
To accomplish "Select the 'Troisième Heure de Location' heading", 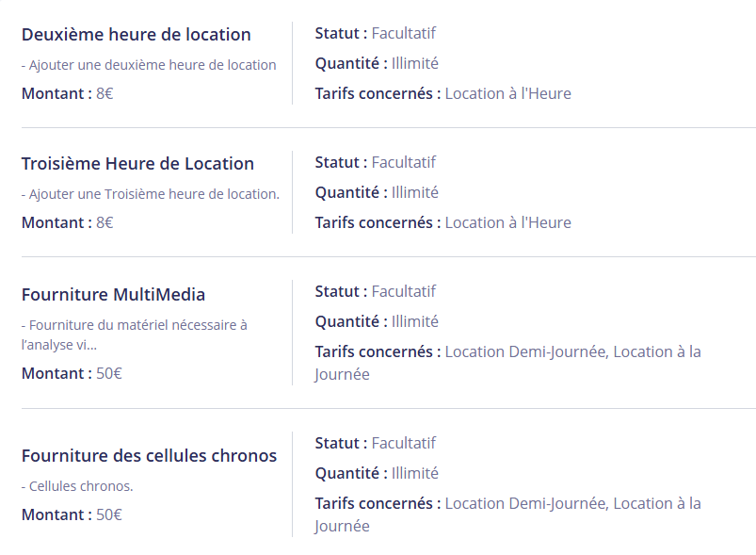I will point(137,164).
